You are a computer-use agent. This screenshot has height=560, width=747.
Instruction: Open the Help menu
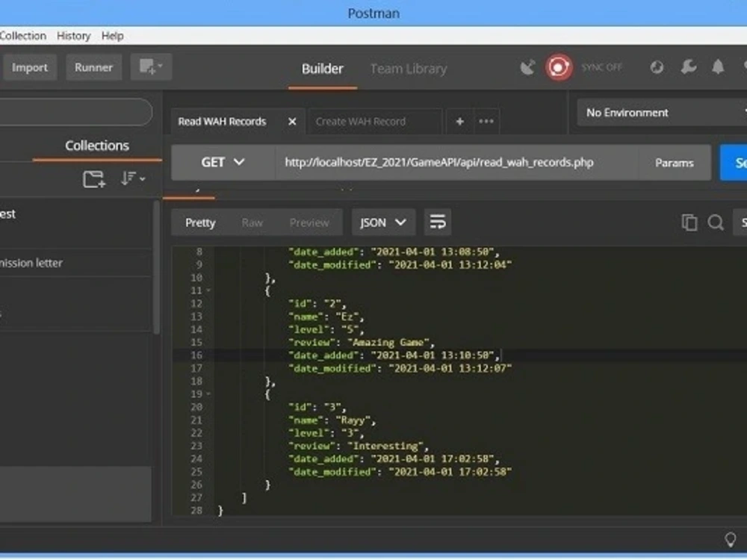pyautogui.click(x=113, y=36)
